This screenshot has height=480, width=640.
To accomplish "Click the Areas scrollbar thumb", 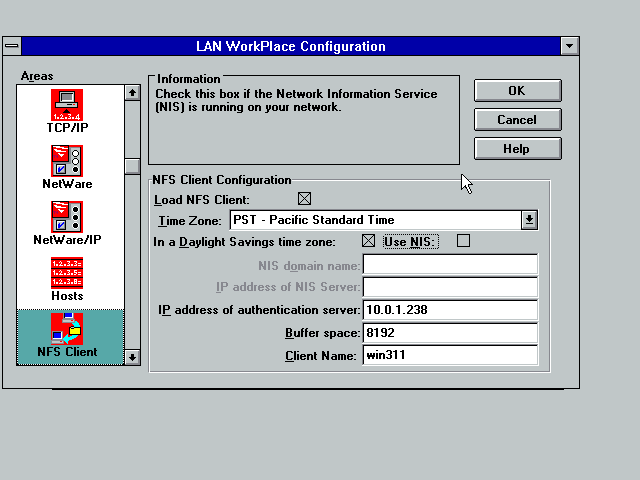I will click(132, 167).
